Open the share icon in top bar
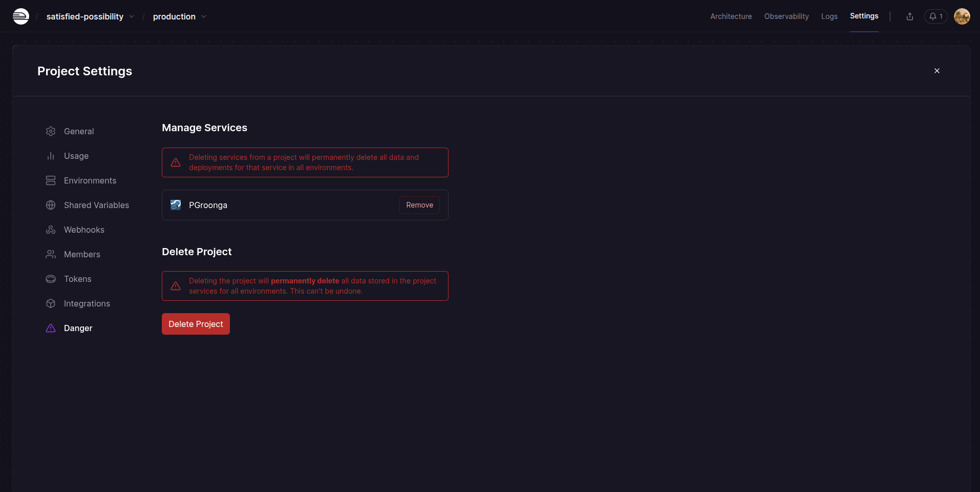 (x=909, y=16)
